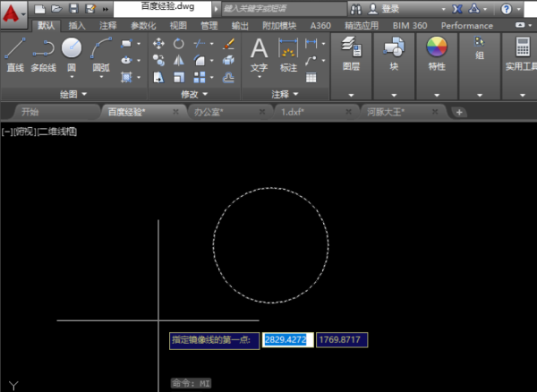Expand the 注释 panel
Image resolution: width=537 pixels, height=392 pixels.
[285, 94]
